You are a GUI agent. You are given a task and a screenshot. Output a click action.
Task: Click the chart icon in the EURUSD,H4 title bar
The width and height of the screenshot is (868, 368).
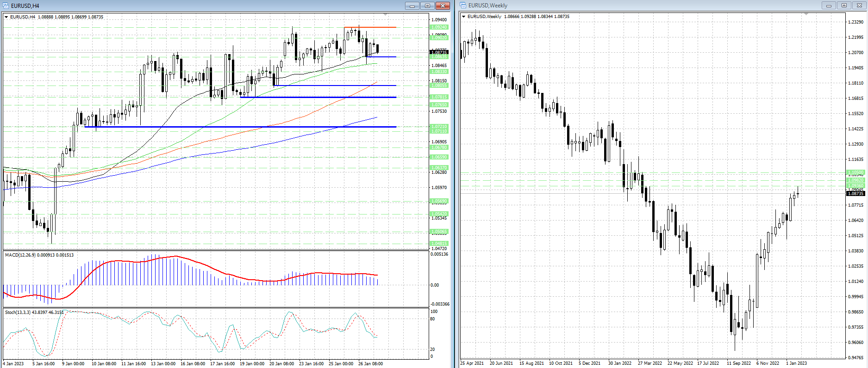pos(6,6)
